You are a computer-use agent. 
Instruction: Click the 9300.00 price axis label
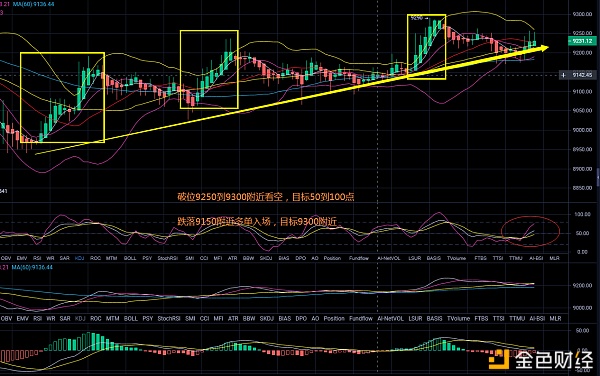[x=582, y=14]
